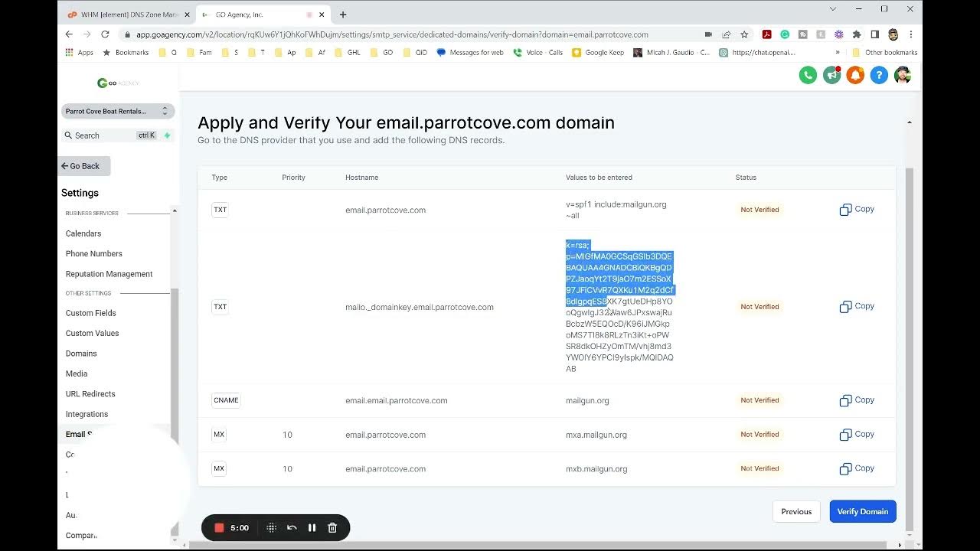This screenshot has width=980, height=551.
Task: Stop the screen recording with red square
Action: tap(219, 528)
